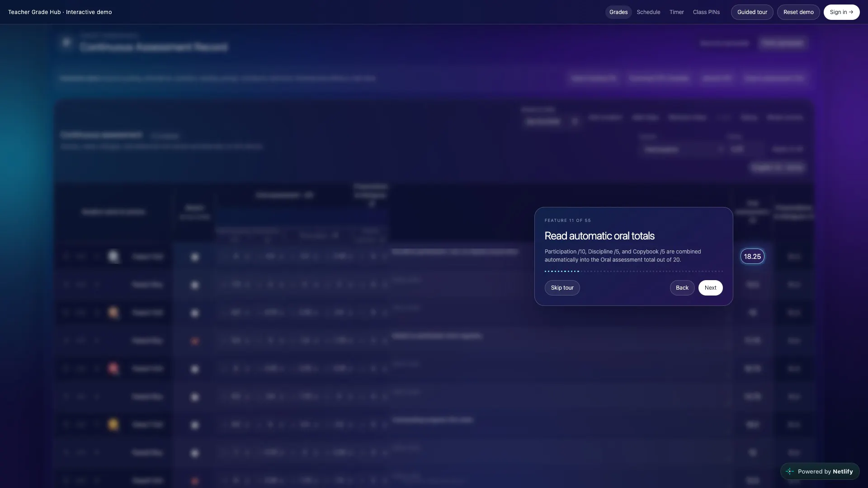Click the 'Feature 11 of 55' label
The width and height of the screenshot is (868, 488).
coord(567,221)
